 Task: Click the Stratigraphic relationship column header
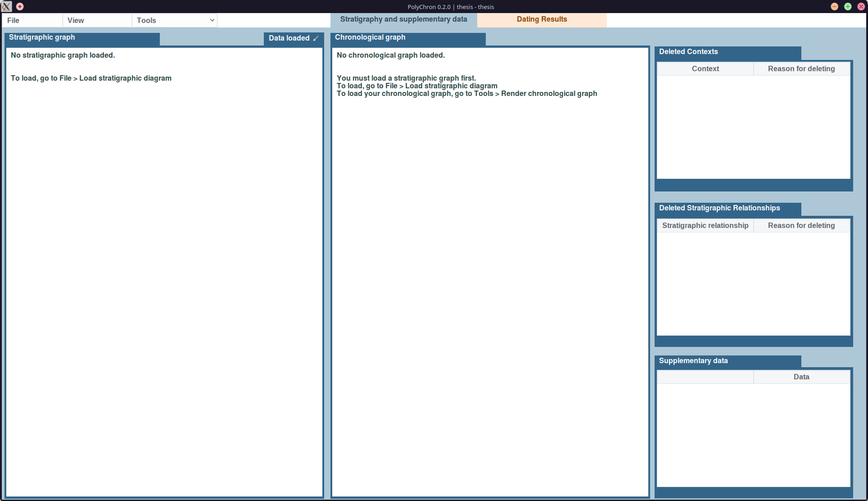point(705,226)
